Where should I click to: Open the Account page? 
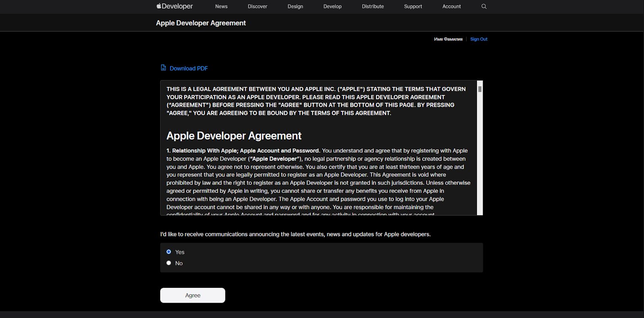[x=451, y=6]
